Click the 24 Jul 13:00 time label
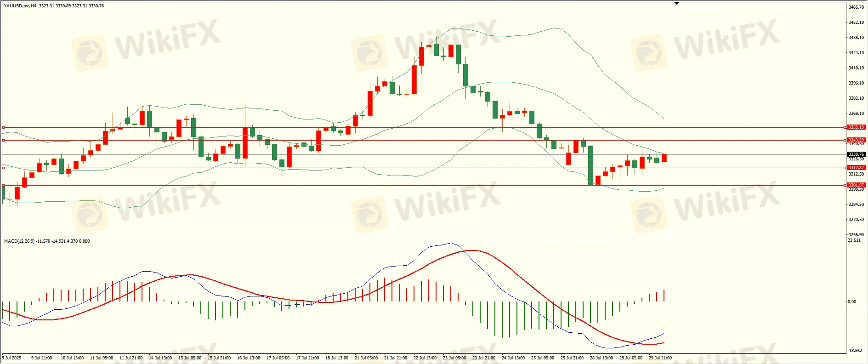Image resolution: width=868 pixels, height=364 pixels. [x=513, y=358]
